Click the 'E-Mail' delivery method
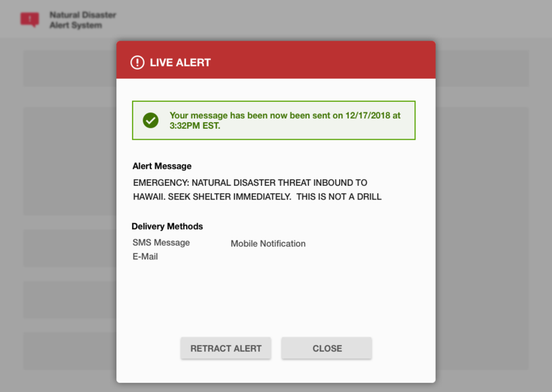This screenshot has width=552, height=392. (145, 257)
